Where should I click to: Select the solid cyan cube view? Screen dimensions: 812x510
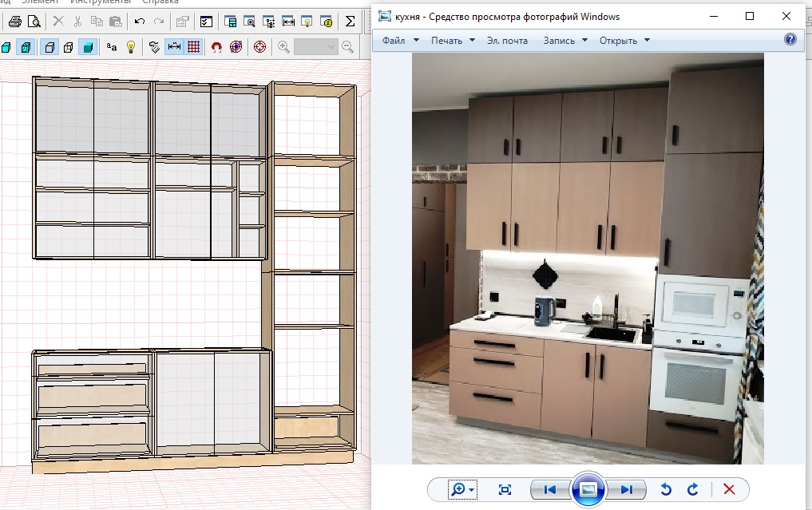(x=6, y=48)
